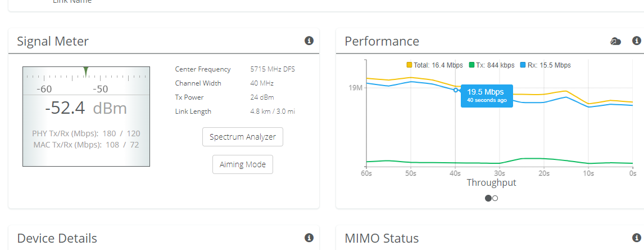The image size is (644, 250).
Task: Click the cloud icon in Performance header
Action: [x=616, y=41]
